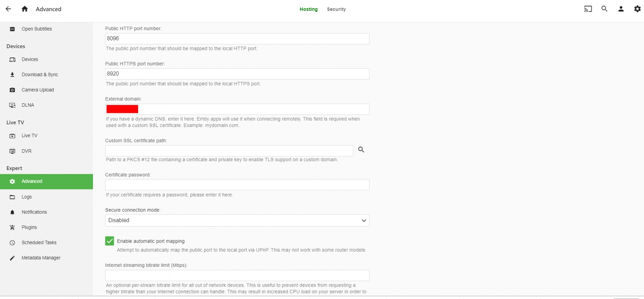
Task: Open the user profile icon
Action: [621, 9]
